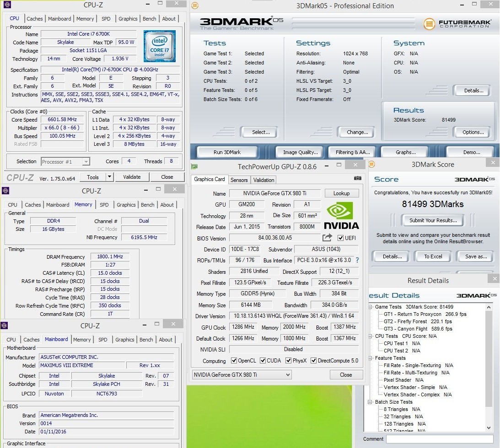Image resolution: width=500 pixels, height=448 pixels.
Task: Select the Pixel Shader tree row
Action: pyautogui.click(x=403, y=380)
